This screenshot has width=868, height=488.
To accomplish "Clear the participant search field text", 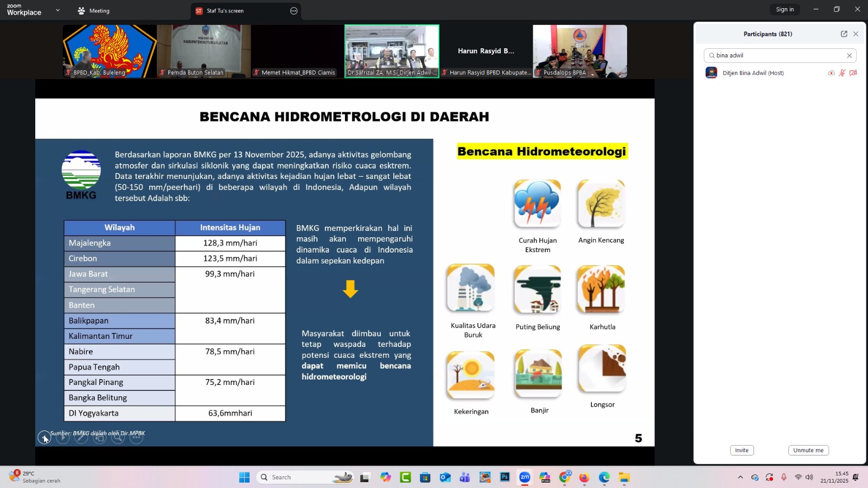I will (850, 55).
